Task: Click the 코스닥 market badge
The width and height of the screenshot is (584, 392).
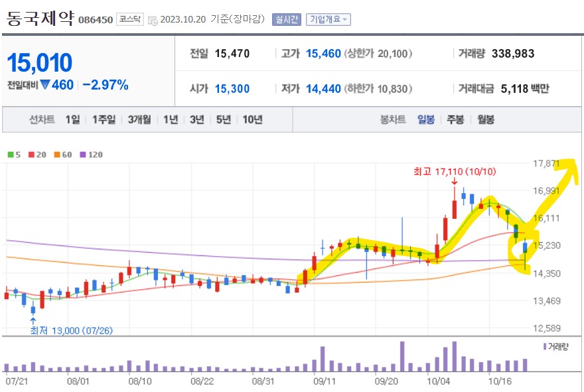Action: click(129, 19)
